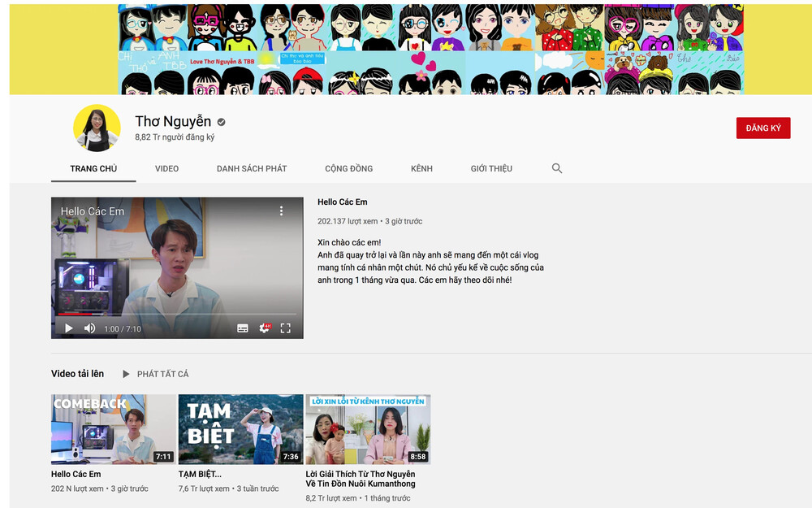Screen dimensions: 812x508
Task: Click the 202 N lượt xem • 3 giờ trước text
Action: (x=99, y=488)
